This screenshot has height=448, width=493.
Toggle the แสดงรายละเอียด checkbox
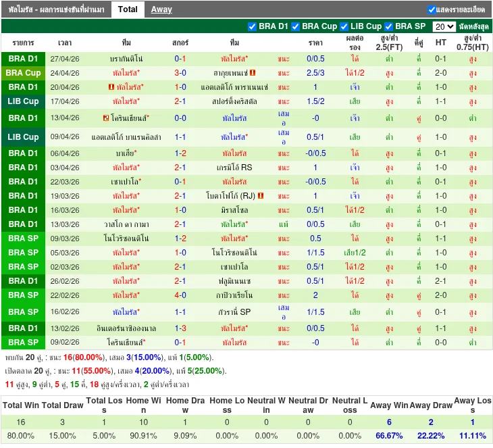[432, 9]
